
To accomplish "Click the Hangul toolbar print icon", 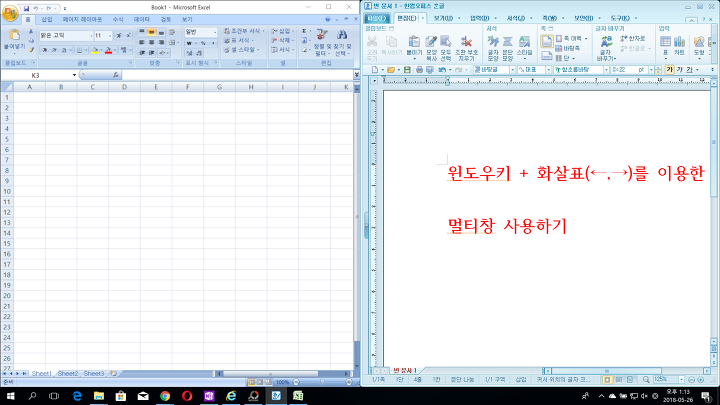I will (x=419, y=70).
